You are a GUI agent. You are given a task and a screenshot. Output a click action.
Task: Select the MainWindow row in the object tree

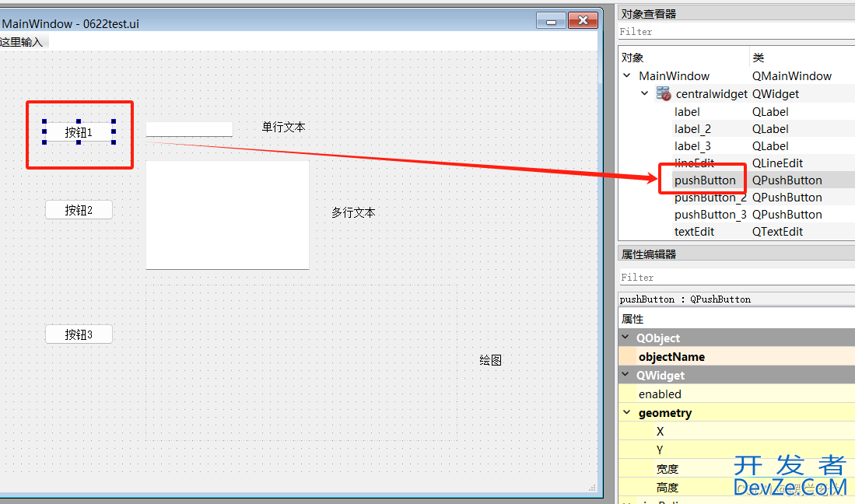coord(737,75)
